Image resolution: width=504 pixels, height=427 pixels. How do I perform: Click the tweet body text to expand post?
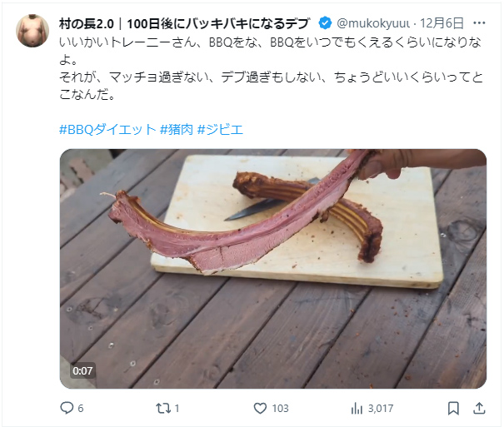(x=271, y=68)
